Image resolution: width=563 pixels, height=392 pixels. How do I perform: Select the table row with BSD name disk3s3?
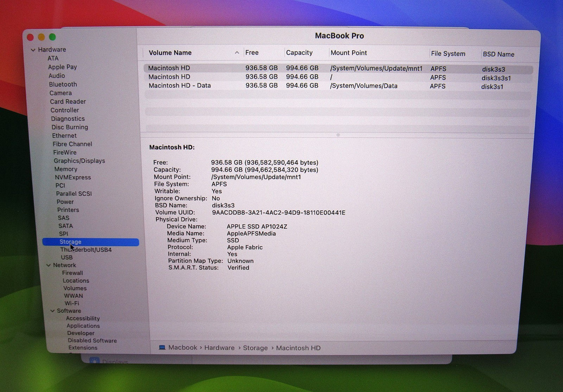coord(338,68)
